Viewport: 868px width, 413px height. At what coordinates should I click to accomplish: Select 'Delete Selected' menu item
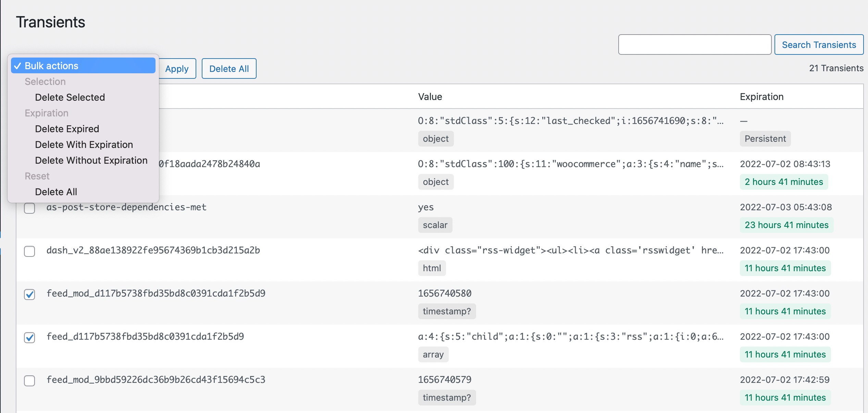70,97
